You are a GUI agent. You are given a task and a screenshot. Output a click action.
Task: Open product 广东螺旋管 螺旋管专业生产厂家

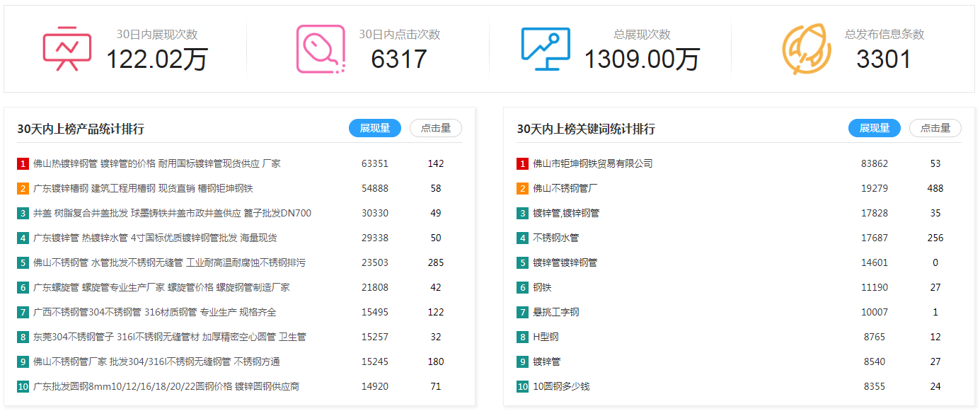pyautogui.click(x=161, y=287)
